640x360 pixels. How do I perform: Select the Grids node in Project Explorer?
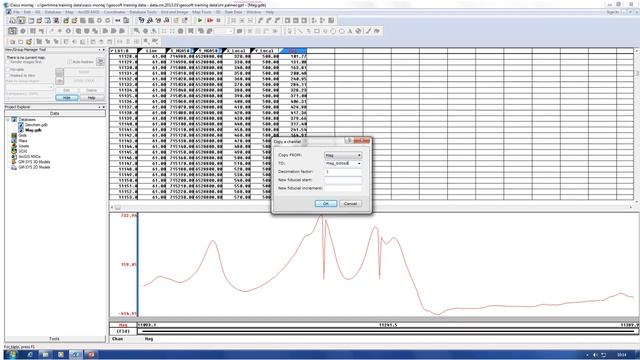(22, 136)
